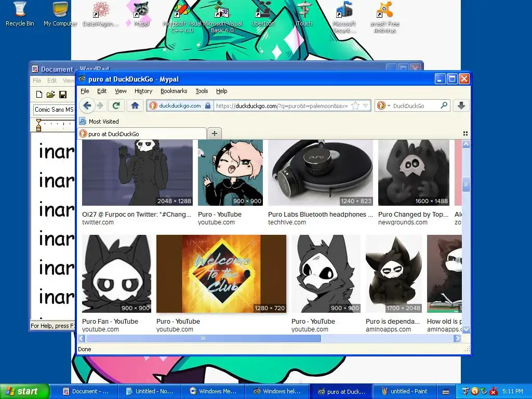The height and width of the screenshot is (399, 532).
Task: Open the History menu
Action: coord(143,91)
